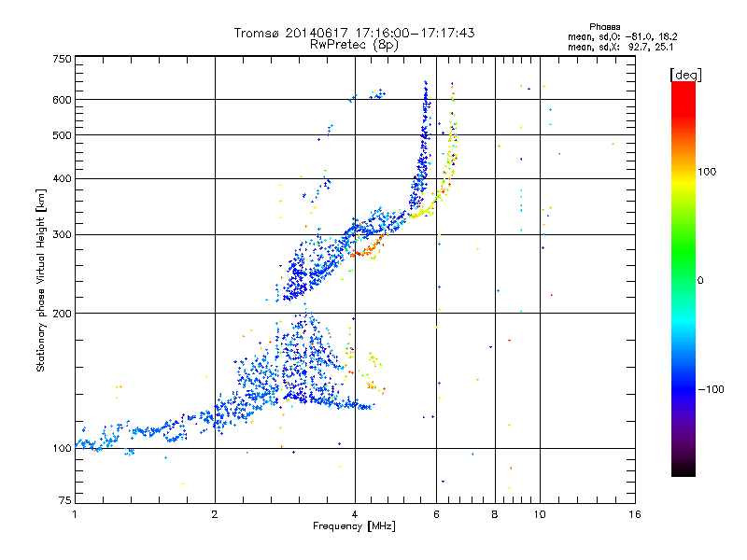Click the y-axis tick label '400'
747x560 pixels.
pyautogui.click(x=62, y=179)
